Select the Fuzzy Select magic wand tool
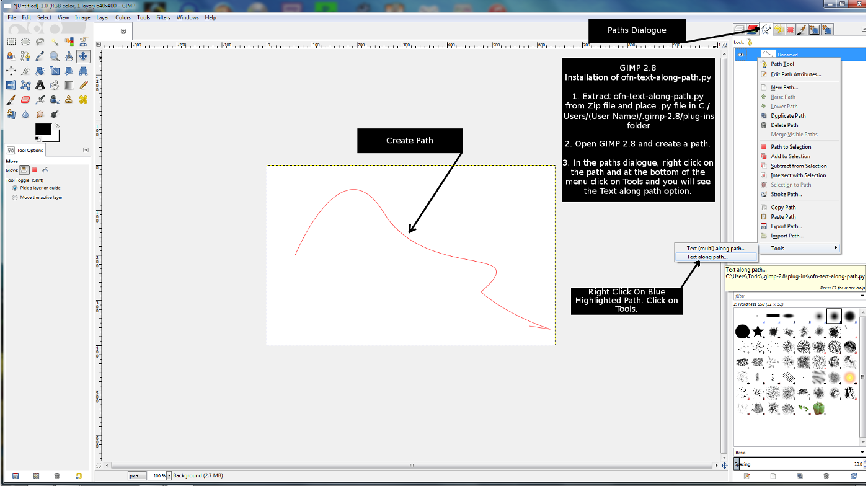 (x=54, y=42)
